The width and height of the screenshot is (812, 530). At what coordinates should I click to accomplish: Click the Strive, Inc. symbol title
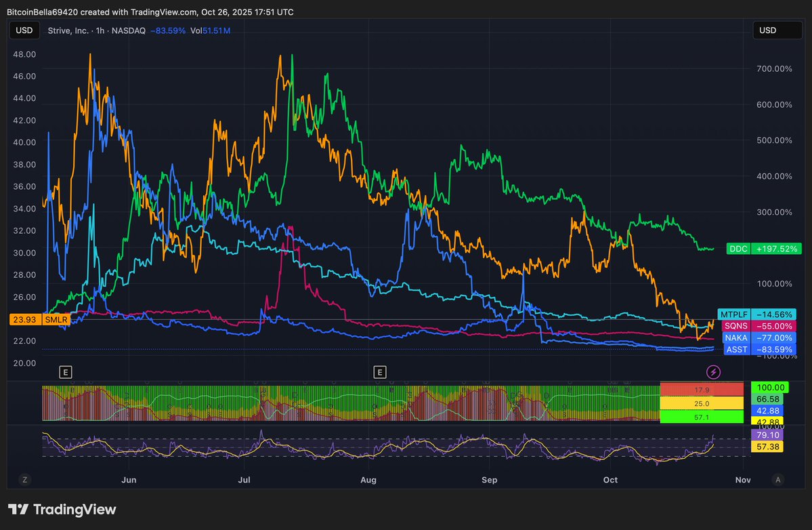68,30
